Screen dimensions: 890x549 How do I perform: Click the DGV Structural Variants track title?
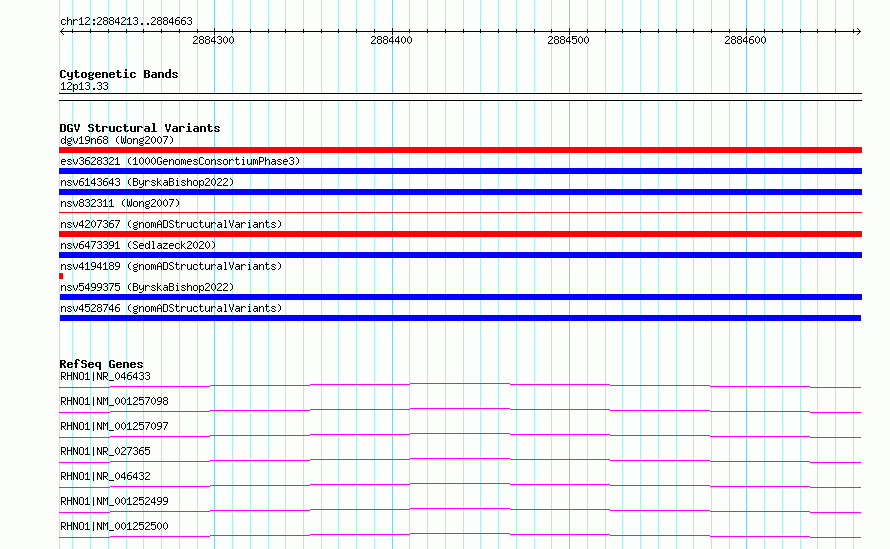coord(140,128)
